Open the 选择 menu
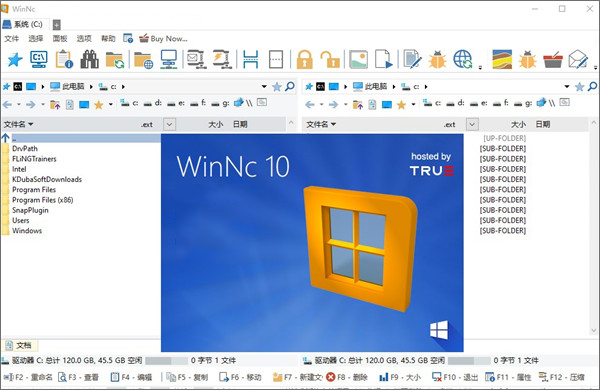 pyautogui.click(x=36, y=38)
